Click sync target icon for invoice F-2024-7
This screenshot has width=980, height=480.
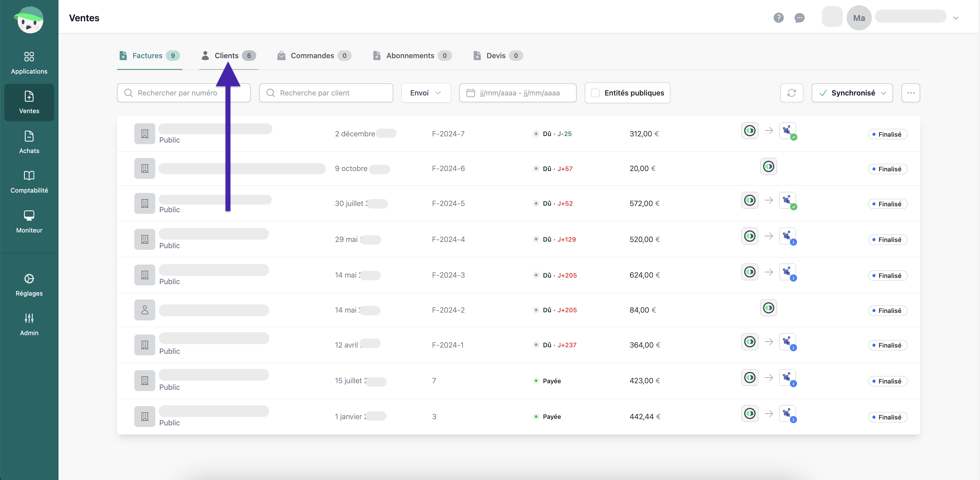[787, 130]
